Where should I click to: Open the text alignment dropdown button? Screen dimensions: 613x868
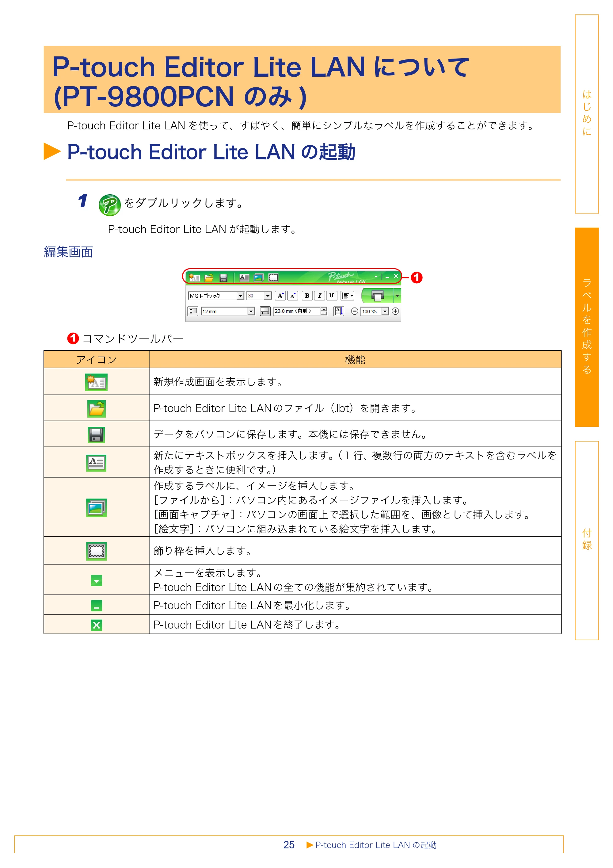(x=347, y=296)
